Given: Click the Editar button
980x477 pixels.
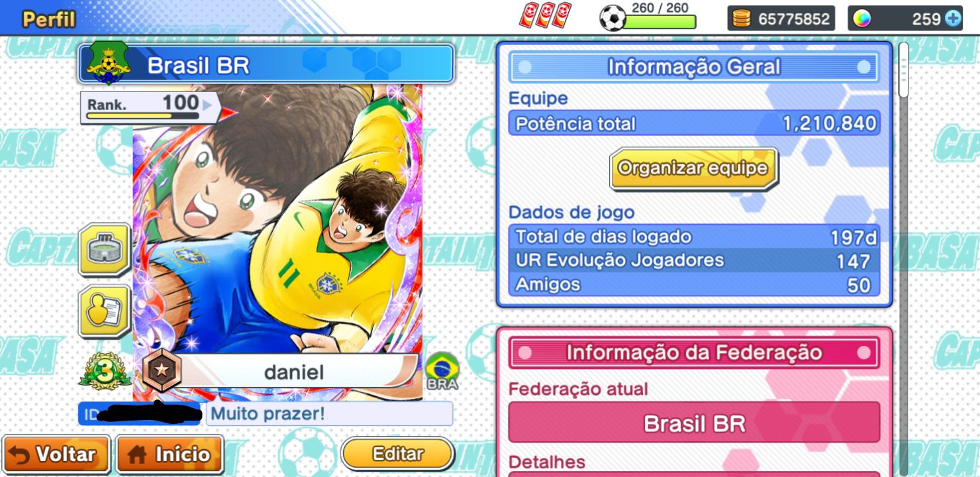Looking at the screenshot, I should pos(398,454).
